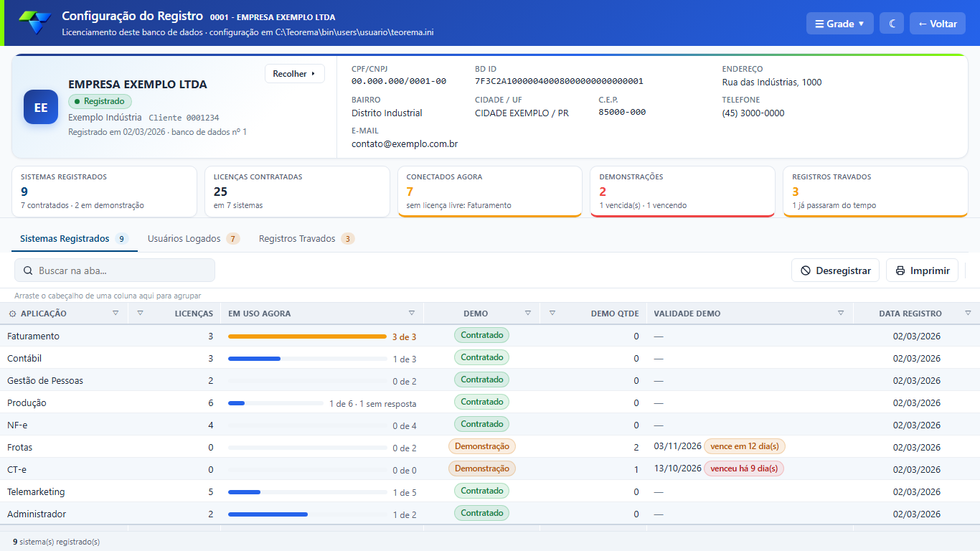Viewport: 980px width, 551px height.
Task: Click the CT-e application name
Action: (x=17, y=469)
